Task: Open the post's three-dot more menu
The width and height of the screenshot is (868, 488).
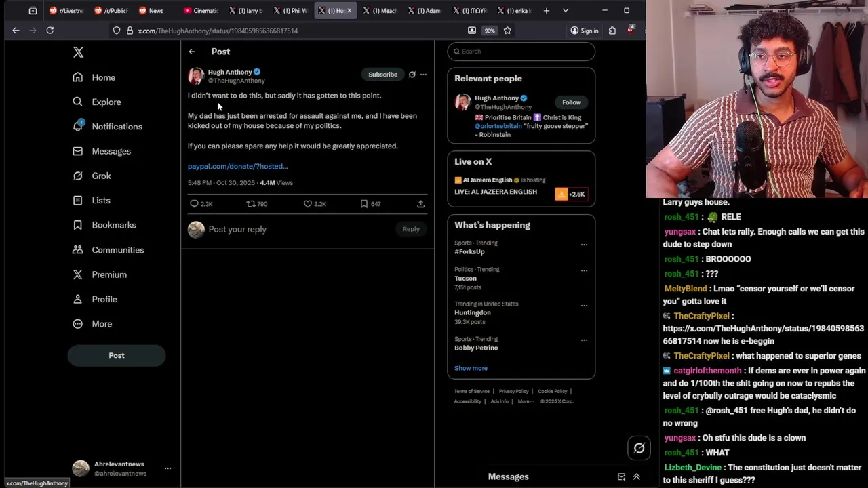Action: point(423,75)
